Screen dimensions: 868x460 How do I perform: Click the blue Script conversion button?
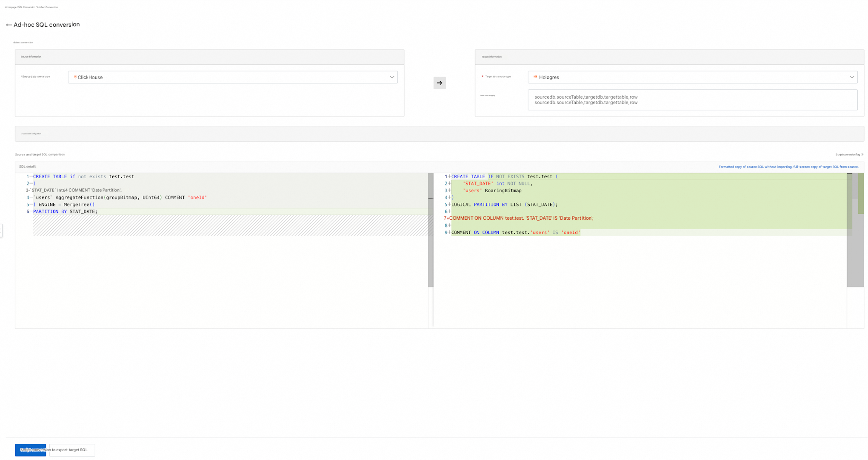(x=30, y=450)
